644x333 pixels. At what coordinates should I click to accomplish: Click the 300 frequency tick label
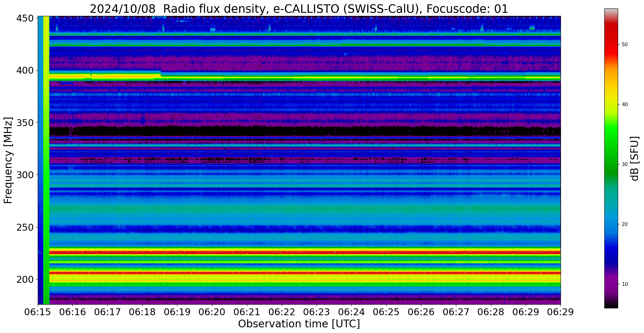tap(25, 175)
